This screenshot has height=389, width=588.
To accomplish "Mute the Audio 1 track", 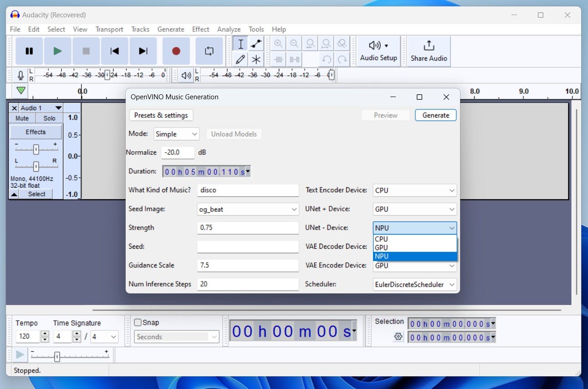I will pos(22,118).
